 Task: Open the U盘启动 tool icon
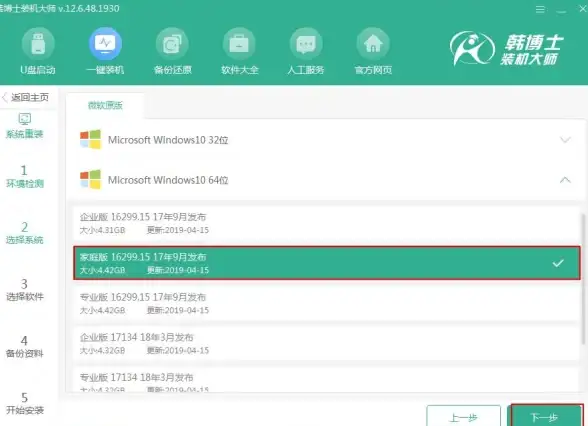point(38,45)
